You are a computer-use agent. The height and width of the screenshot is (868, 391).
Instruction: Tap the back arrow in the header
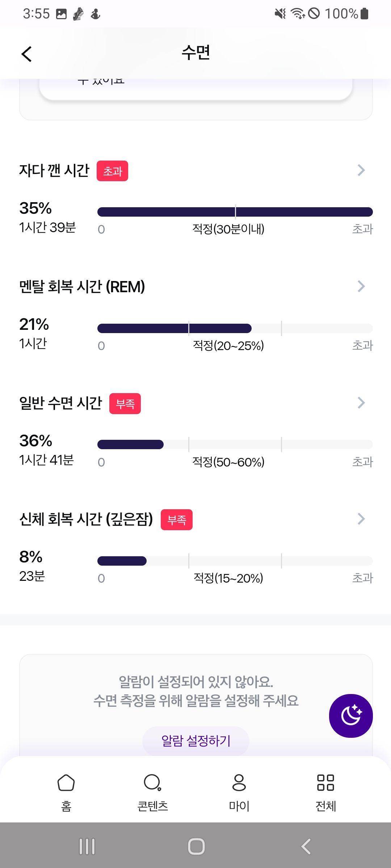26,54
